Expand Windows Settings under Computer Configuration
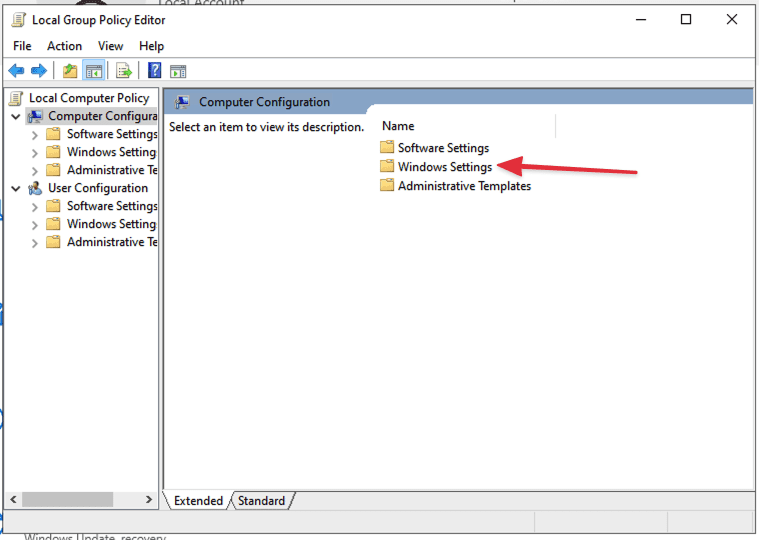759x540 pixels. point(35,152)
